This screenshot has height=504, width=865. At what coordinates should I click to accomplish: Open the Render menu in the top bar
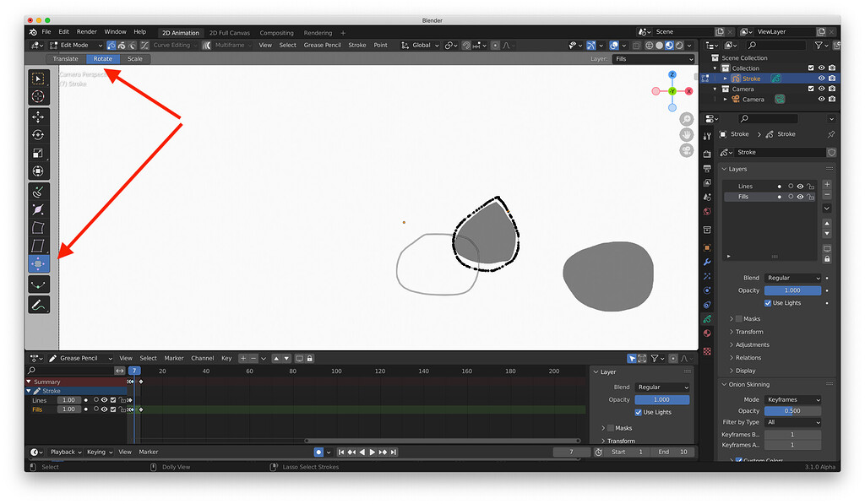tap(87, 31)
